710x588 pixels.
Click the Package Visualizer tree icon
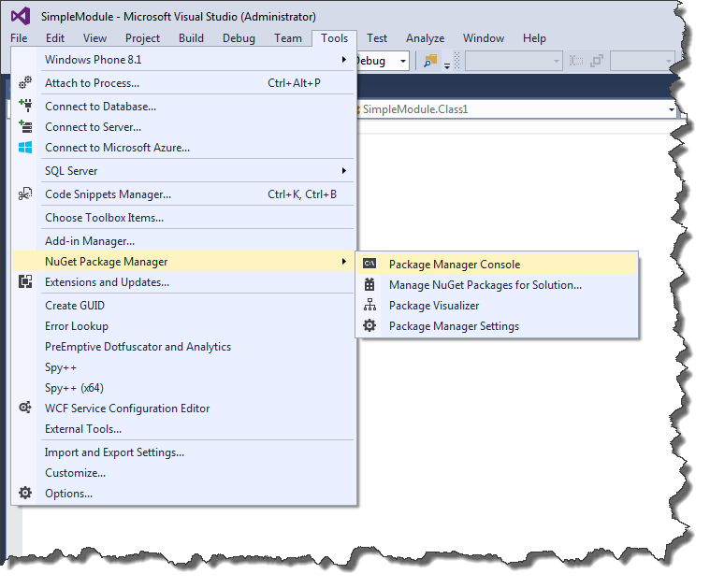tap(370, 306)
